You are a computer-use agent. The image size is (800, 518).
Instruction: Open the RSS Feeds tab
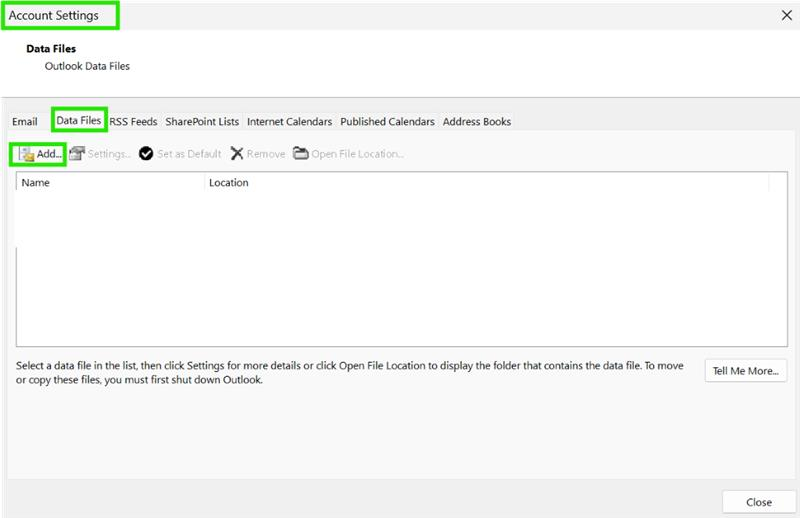[x=133, y=121]
